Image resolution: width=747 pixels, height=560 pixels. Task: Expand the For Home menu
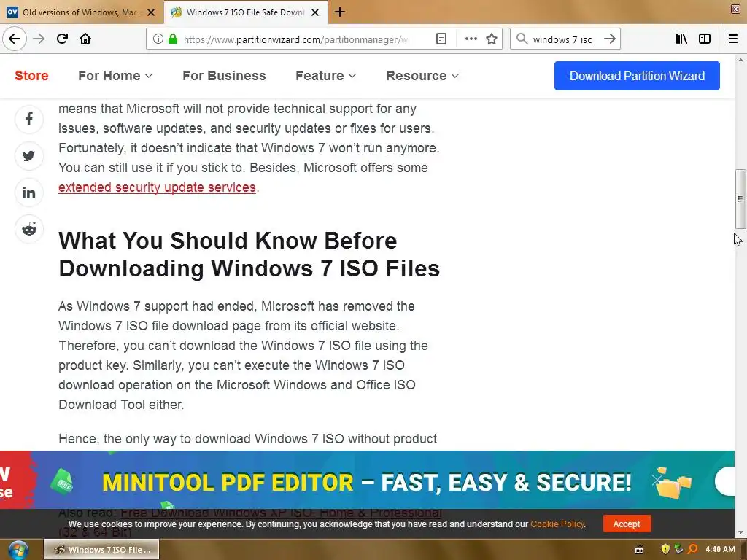(115, 76)
